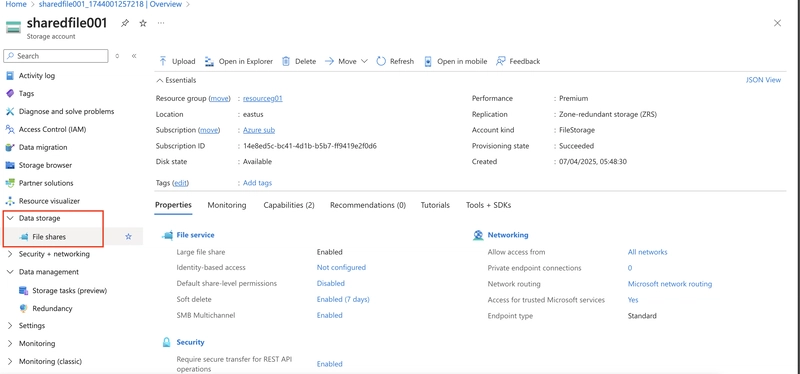Screen dimensions: 800x374
Task: Open the Feedback option
Action: click(x=518, y=61)
